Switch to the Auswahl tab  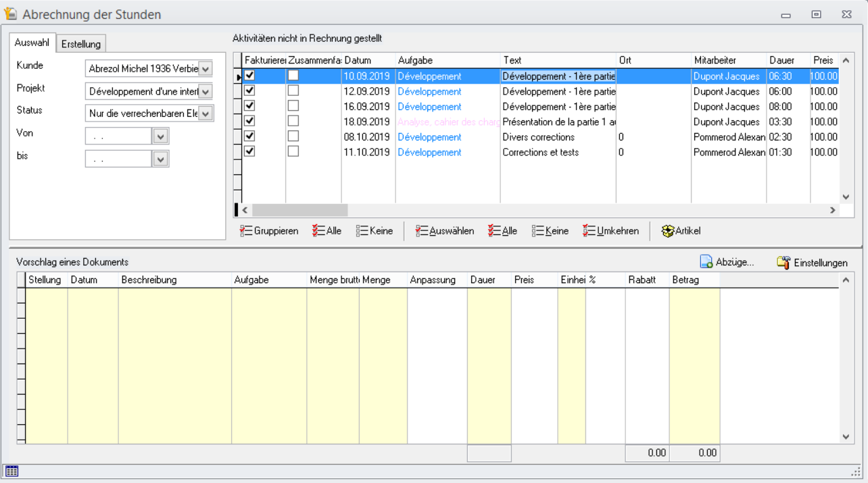click(32, 43)
